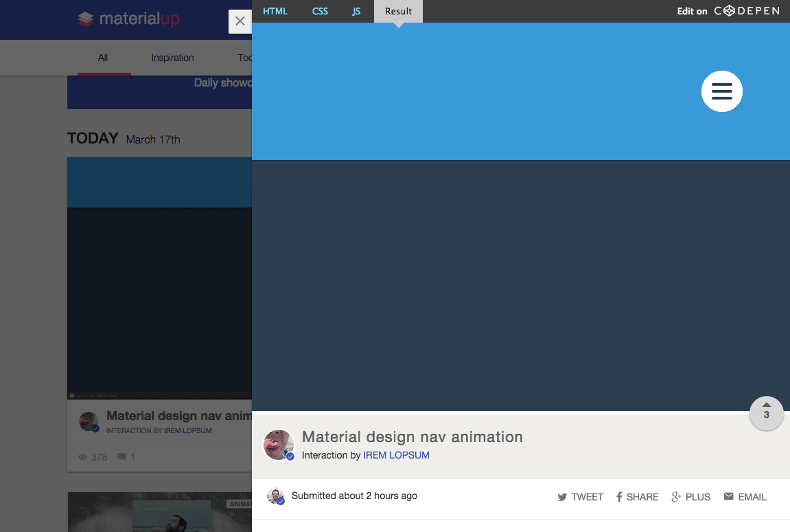Open the IREM LOPSUM profile link
This screenshot has height=532, width=790.
pos(396,455)
